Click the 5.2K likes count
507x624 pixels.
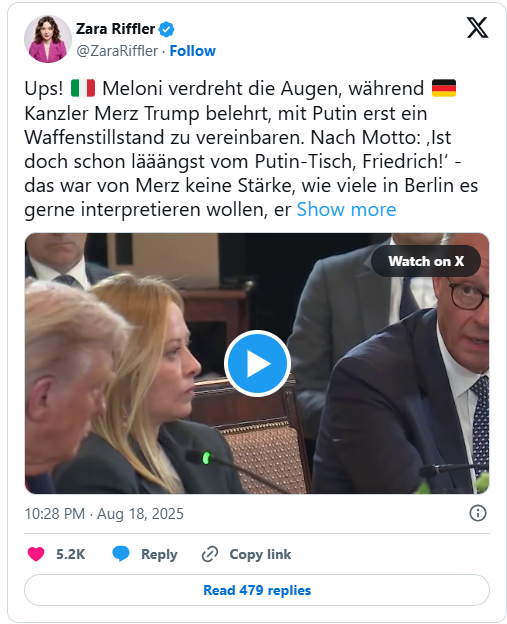click(x=70, y=554)
